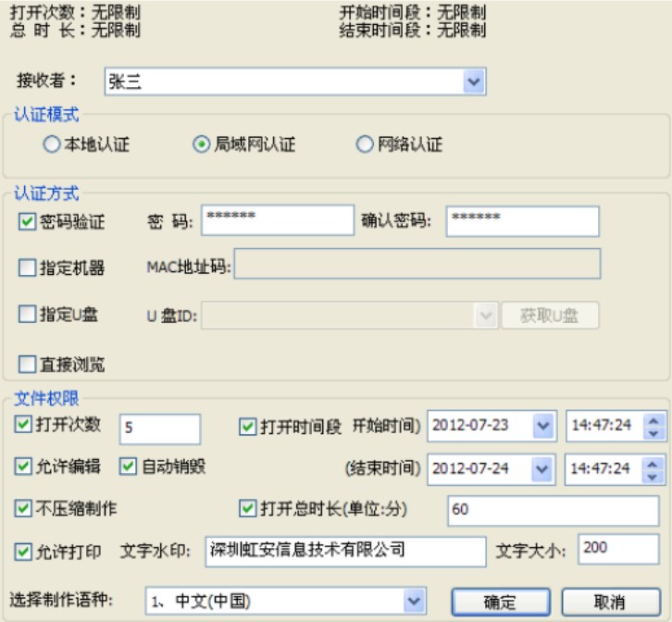Expand the 开始时间 date dropdown

542,426
